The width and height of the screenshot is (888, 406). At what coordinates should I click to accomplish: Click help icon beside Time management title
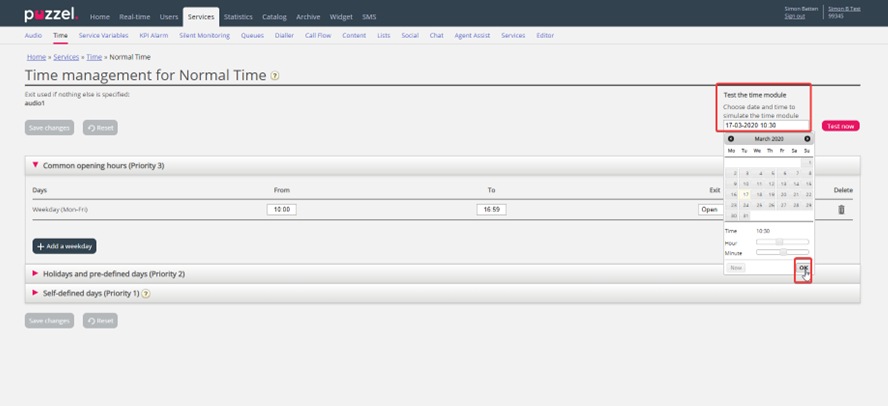pos(275,76)
